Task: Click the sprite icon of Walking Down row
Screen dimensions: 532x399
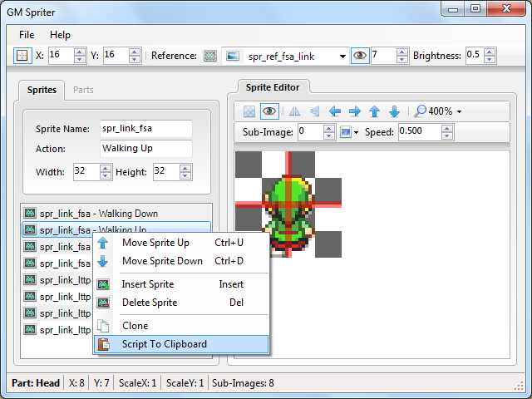Action: (x=30, y=213)
